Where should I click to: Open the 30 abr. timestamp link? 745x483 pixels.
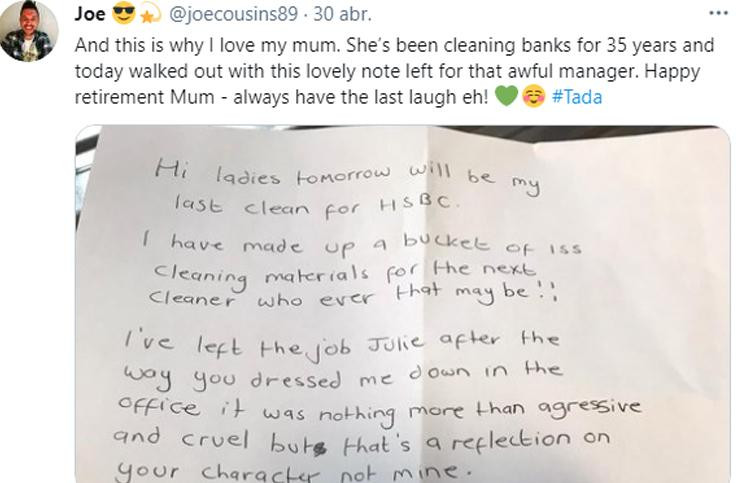click(342, 14)
